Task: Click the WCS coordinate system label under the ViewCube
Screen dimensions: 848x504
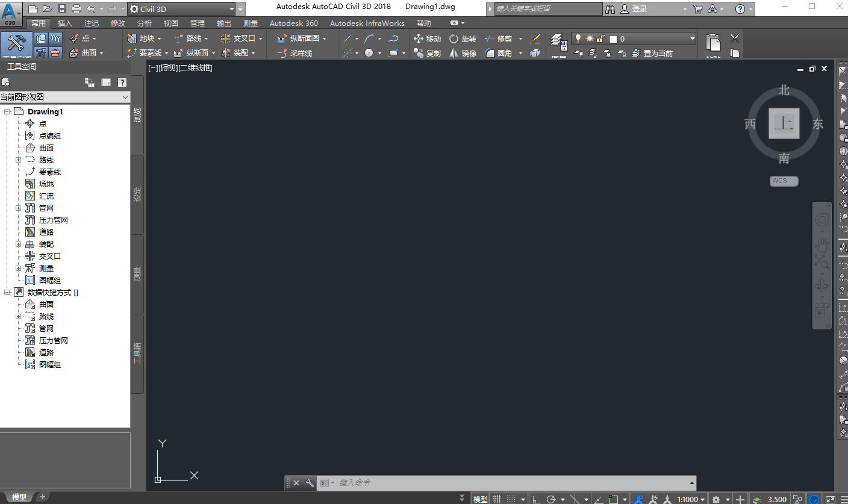Action: (x=780, y=180)
